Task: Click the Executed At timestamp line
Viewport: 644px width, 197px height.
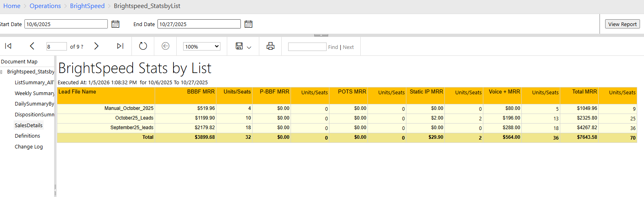Action: pyautogui.click(x=133, y=82)
